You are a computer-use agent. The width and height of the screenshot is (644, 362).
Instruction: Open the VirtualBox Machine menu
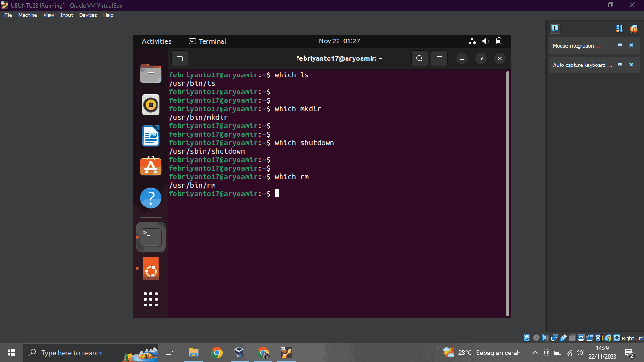tap(27, 15)
